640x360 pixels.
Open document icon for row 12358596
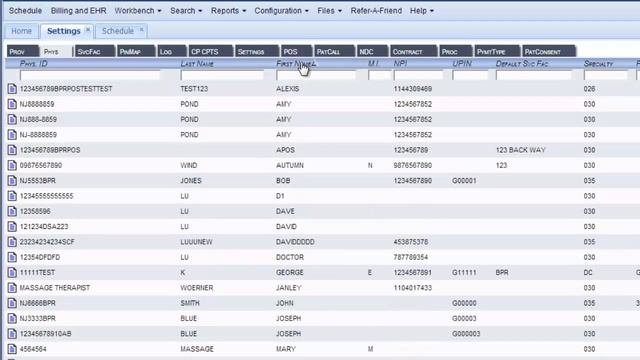click(x=12, y=211)
